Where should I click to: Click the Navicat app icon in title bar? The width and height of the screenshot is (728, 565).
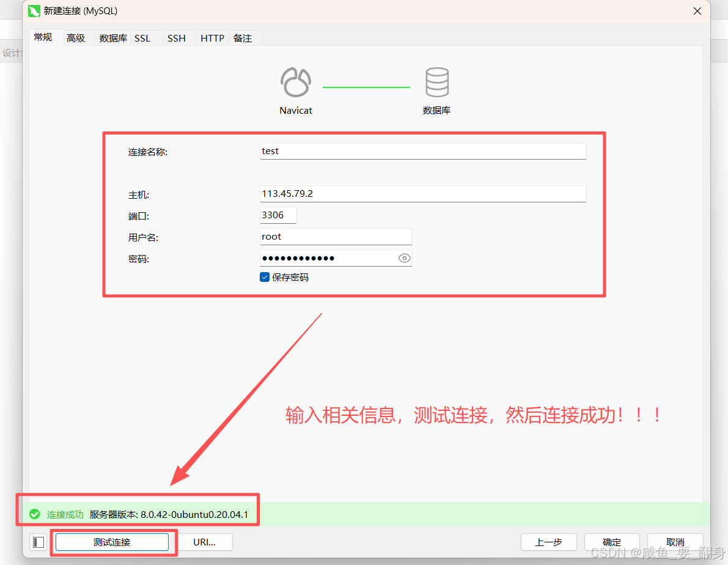pyautogui.click(x=34, y=10)
